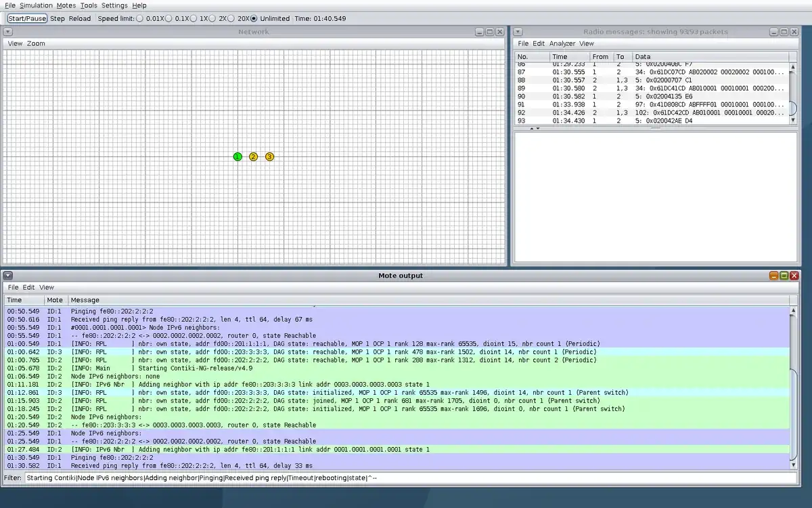Close the Radio messages window
The width and height of the screenshot is (812, 508).
coord(794,32)
